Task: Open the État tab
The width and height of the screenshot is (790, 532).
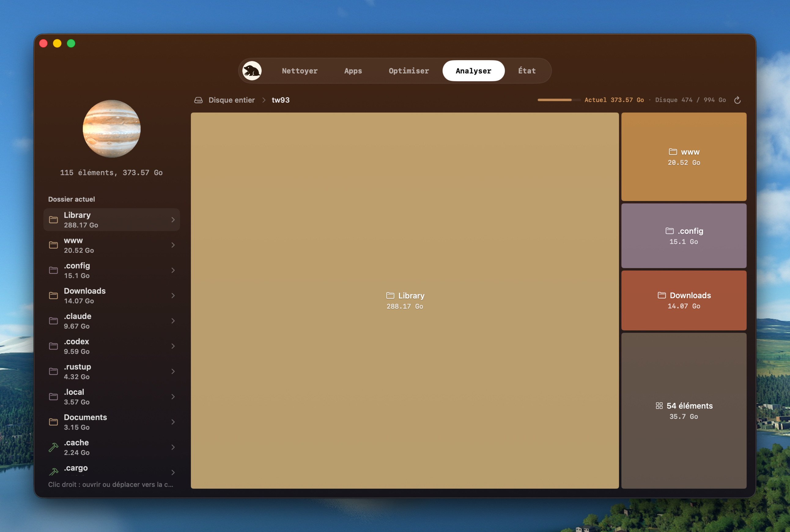Action: click(x=526, y=71)
